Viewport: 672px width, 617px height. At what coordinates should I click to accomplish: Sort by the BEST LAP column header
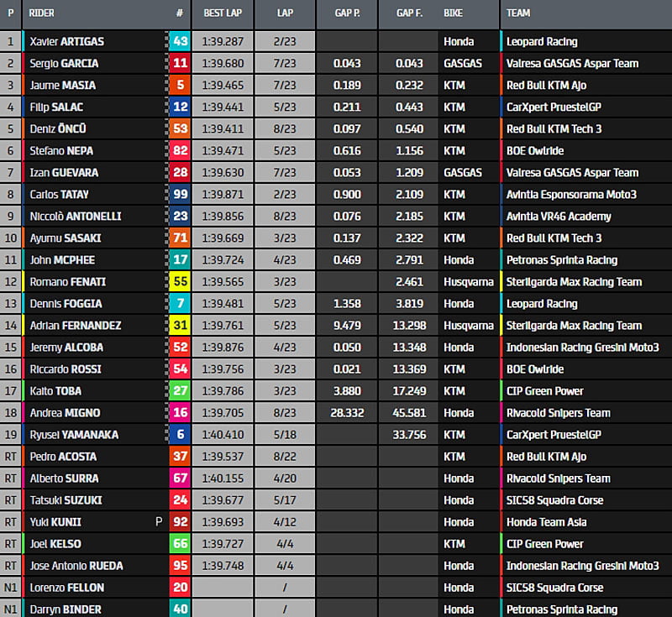coord(223,13)
